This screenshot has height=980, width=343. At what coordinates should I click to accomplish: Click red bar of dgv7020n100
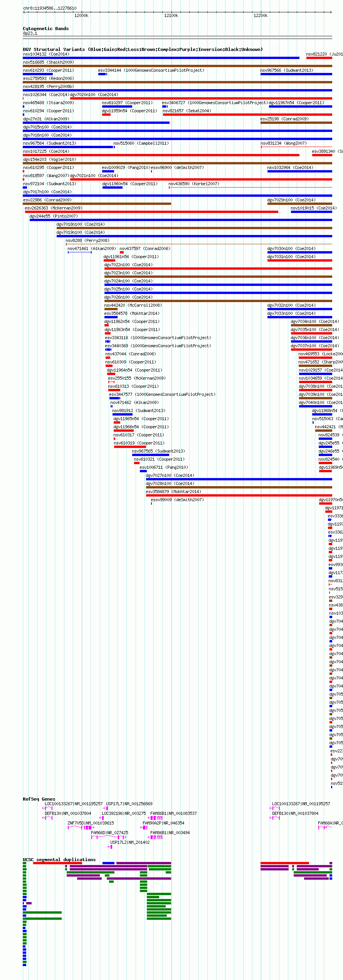(201, 98)
